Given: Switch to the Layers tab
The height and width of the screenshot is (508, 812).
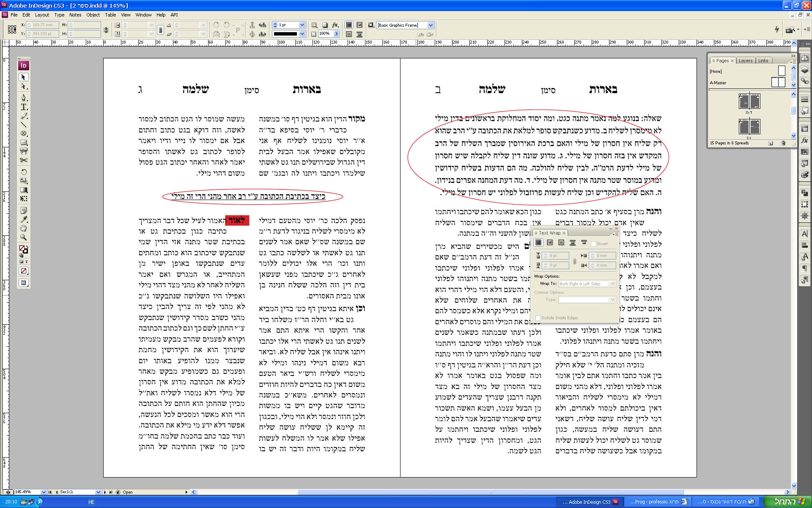Looking at the screenshot, I should coord(745,61).
